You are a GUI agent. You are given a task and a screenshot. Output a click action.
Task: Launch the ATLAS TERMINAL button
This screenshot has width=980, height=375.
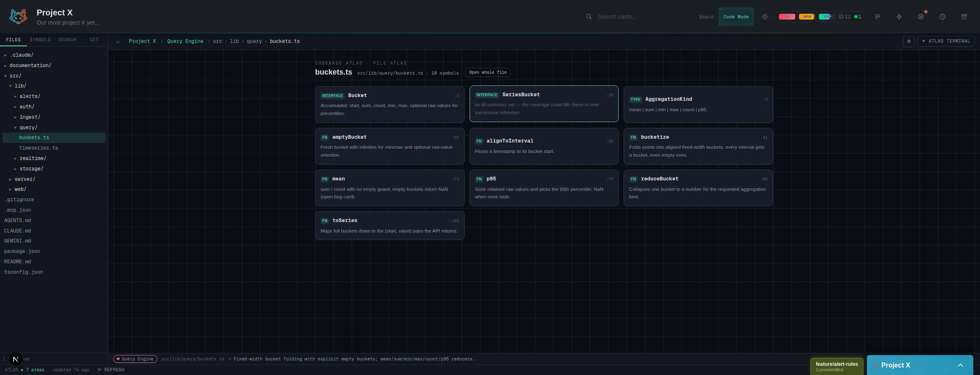(x=946, y=41)
